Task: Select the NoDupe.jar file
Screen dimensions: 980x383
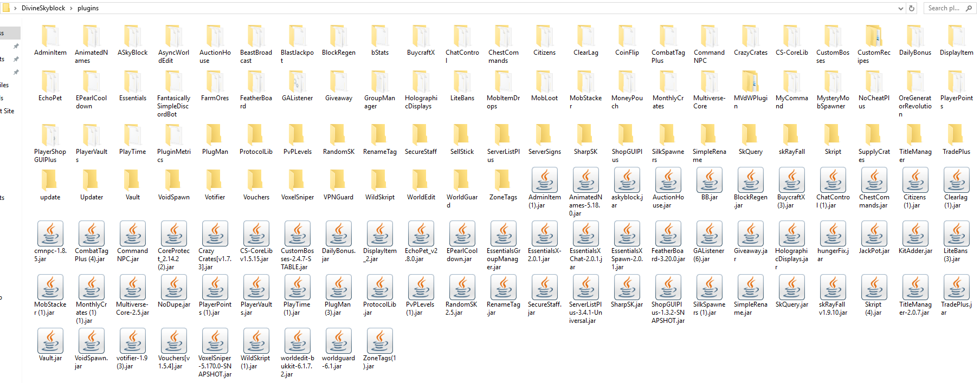Action: (174, 291)
